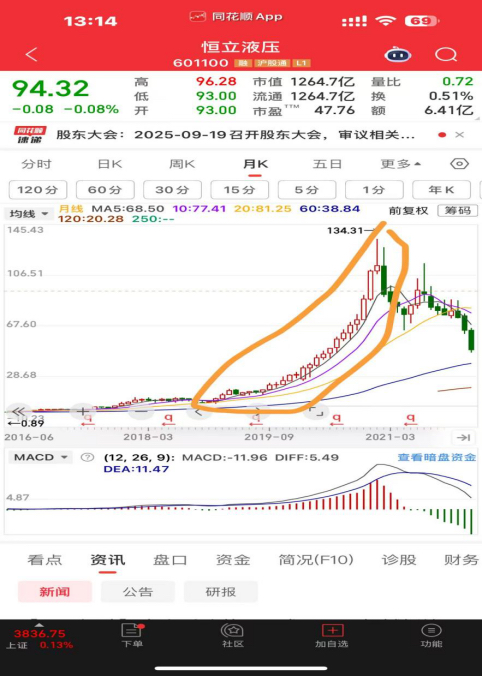Viewport: 482px width, 676px height.
Task: Open the AI robot assistant icon
Action: 397,55
